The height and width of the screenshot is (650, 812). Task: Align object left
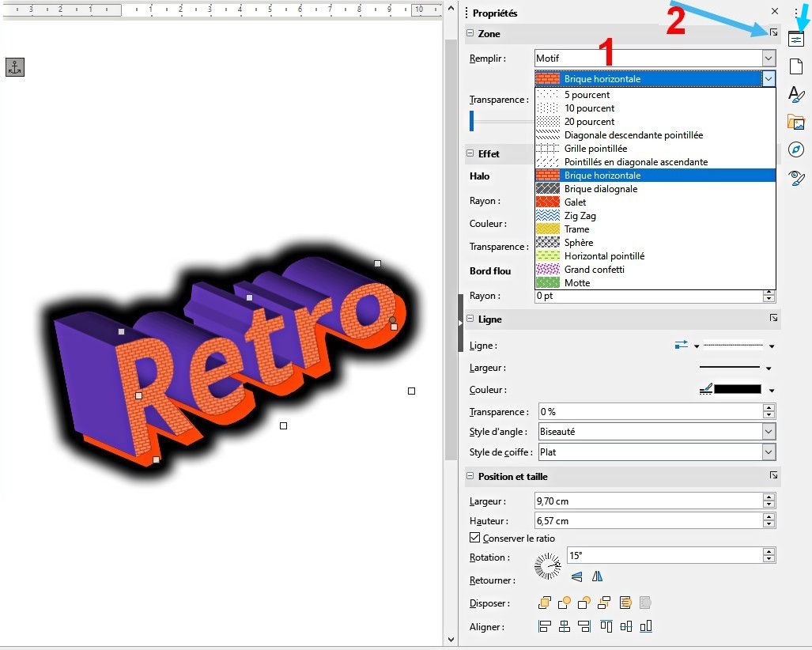pyautogui.click(x=544, y=627)
